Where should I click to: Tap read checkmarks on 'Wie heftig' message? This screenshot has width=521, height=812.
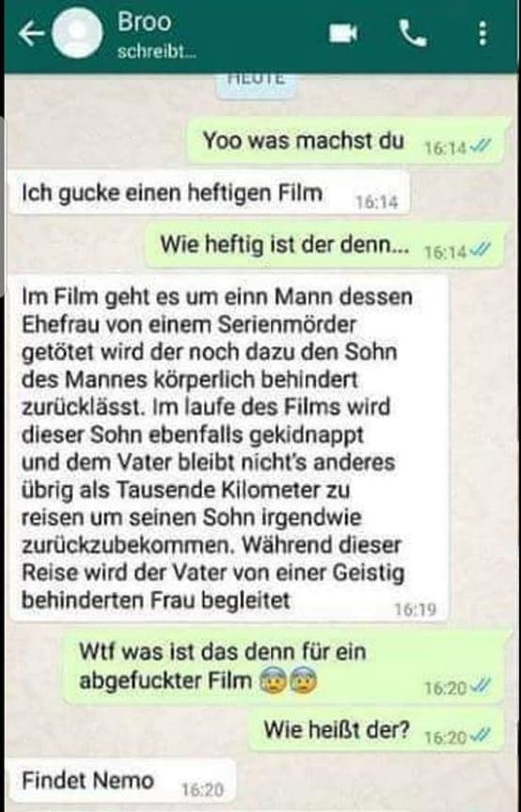(479, 251)
